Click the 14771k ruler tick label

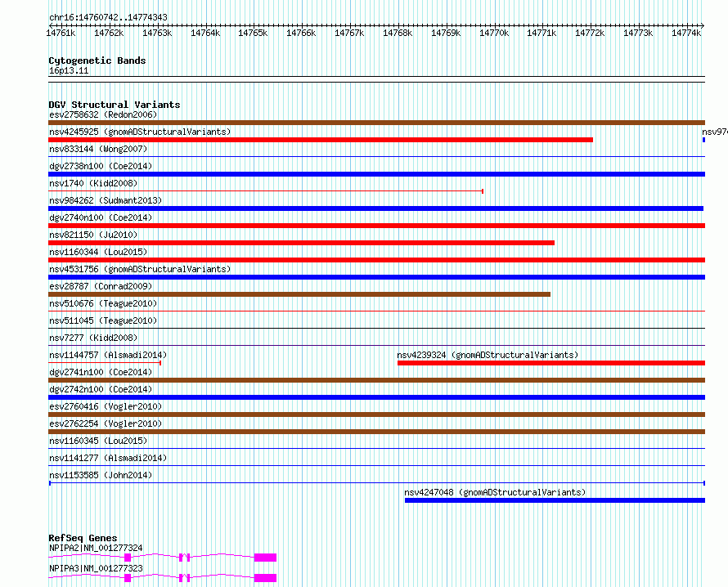[x=542, y=33]
